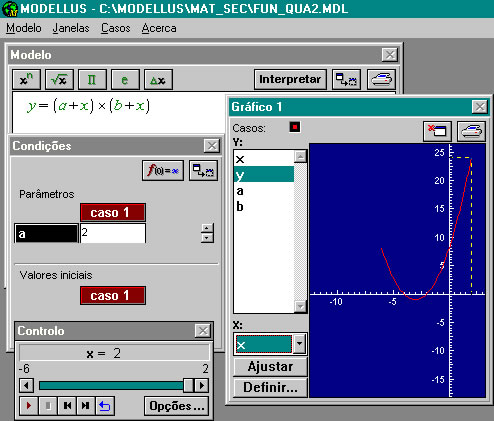Print Gráfico 1 using printer icon
Viewport: 494px width, 421px height.
click(x=471, y=131)
